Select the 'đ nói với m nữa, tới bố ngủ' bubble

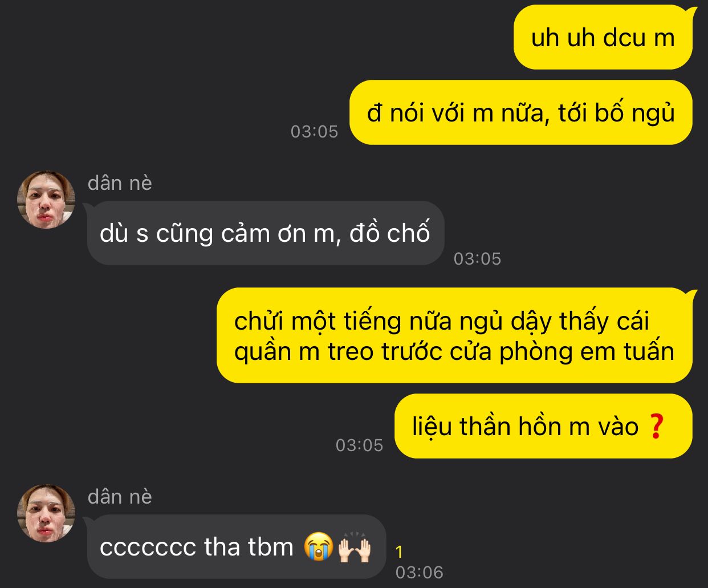(x=521, y=113)
